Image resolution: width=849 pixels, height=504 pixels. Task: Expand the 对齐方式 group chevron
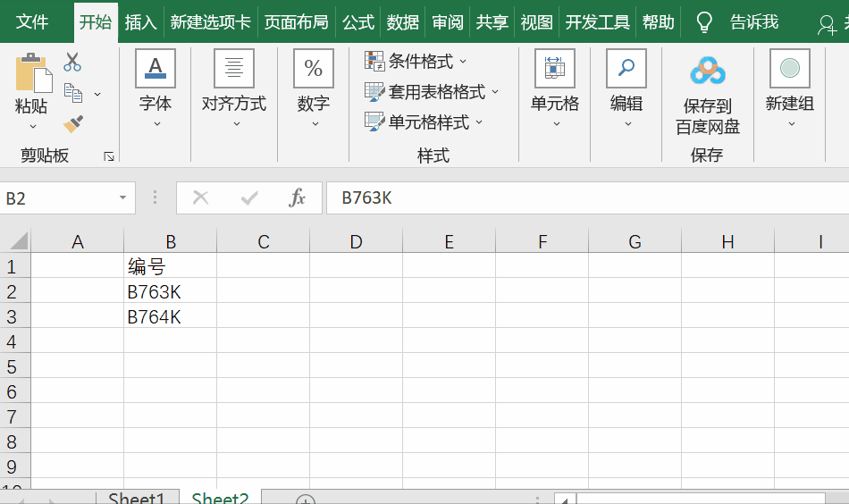pyautogui.click(x=237, y=124)
